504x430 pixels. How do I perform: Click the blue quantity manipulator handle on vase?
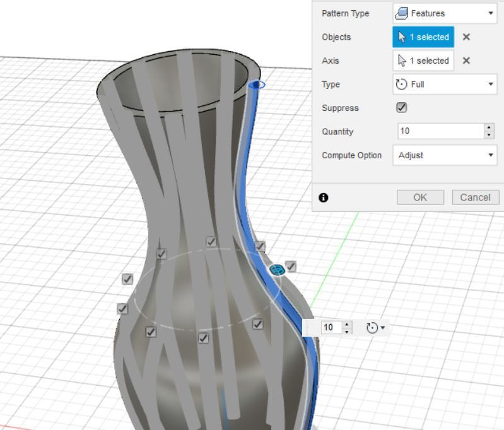277,270
